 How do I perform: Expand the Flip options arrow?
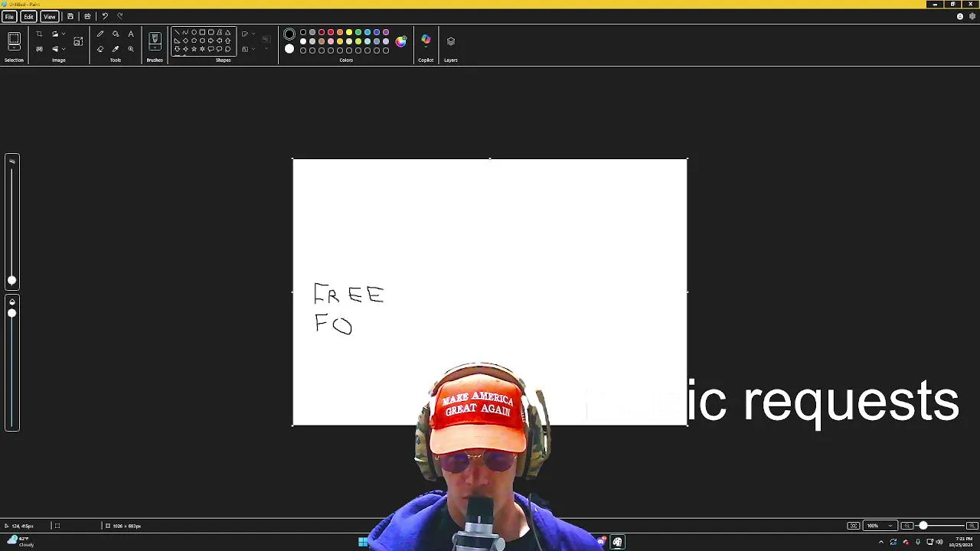coord(64,49)
